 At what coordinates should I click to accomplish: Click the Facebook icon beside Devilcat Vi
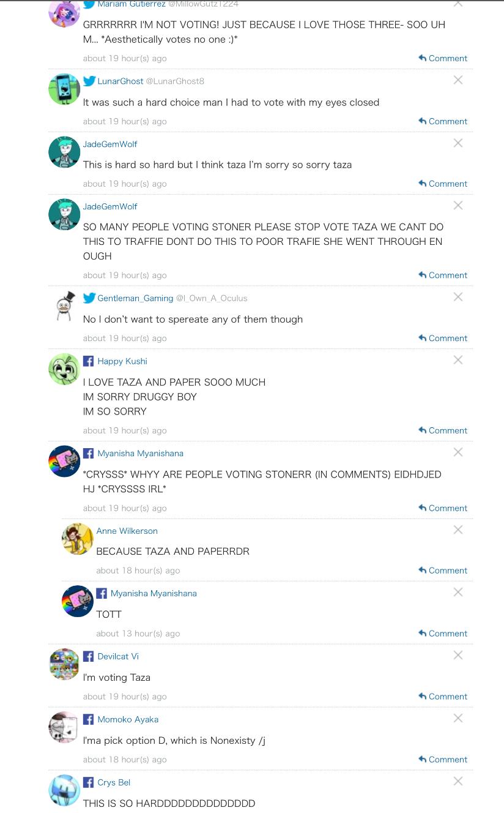[89, 656]
